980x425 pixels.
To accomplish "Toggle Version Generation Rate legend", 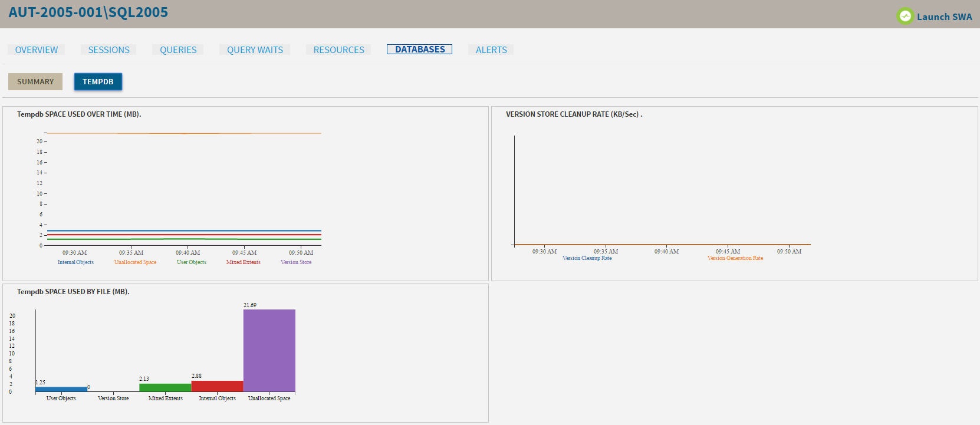I will 735,258.
